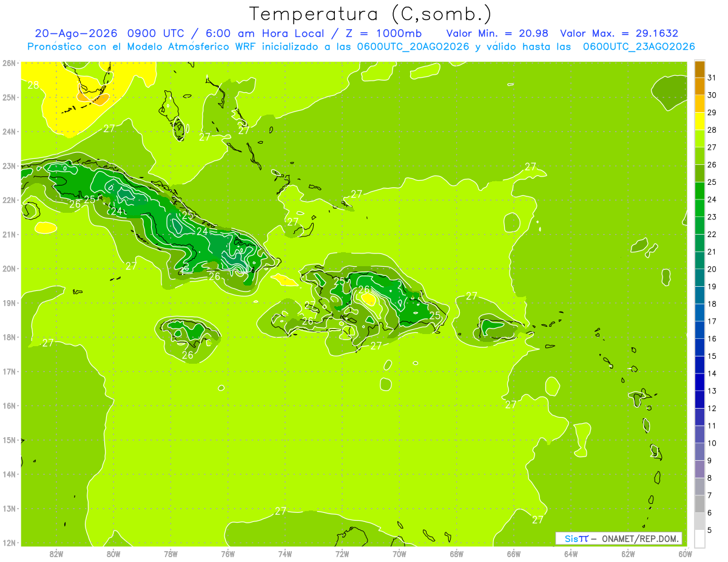Screen dimensions: 728x562
Task: Click the '18N' latitude axis label
Action: click(x=8, y=337)
